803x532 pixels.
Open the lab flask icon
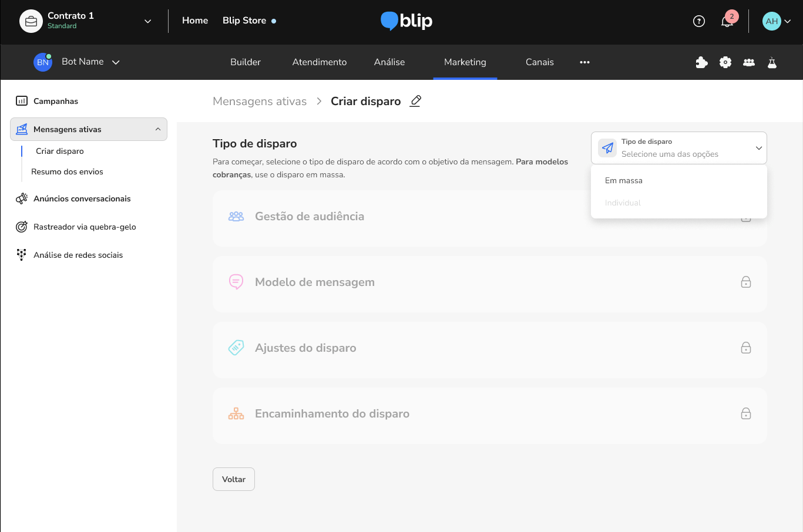[x=772, y=62]
